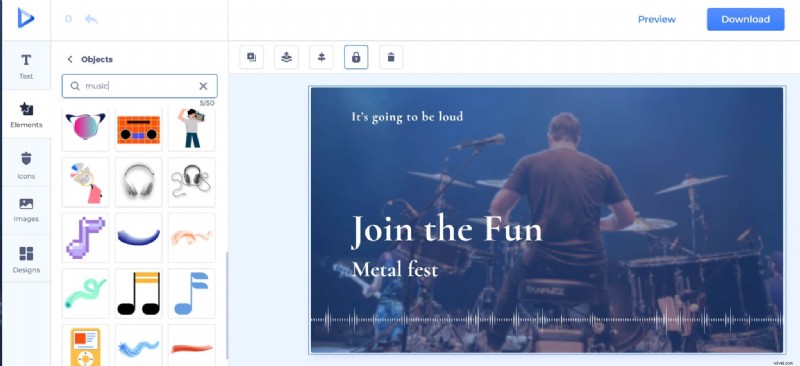Click the 'Objects' panel heading
The width and height of the screenshot is (800, 366).
click(97, 59)
